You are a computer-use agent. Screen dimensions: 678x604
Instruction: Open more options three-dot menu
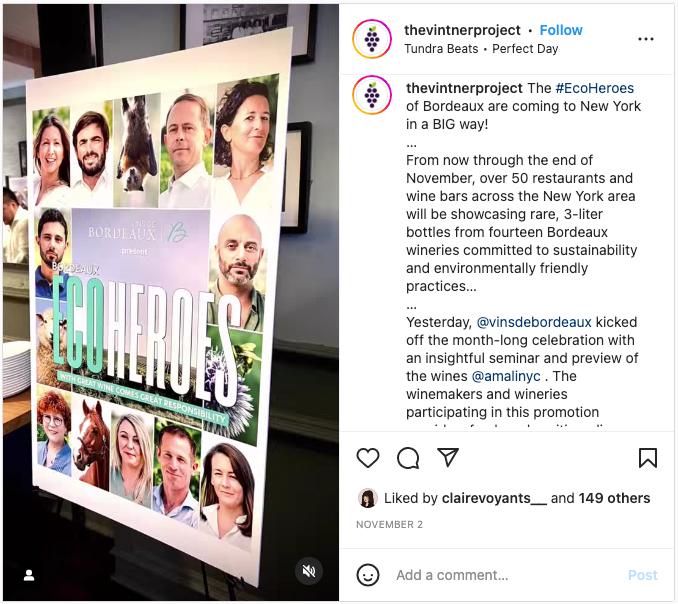pos(646,39)
